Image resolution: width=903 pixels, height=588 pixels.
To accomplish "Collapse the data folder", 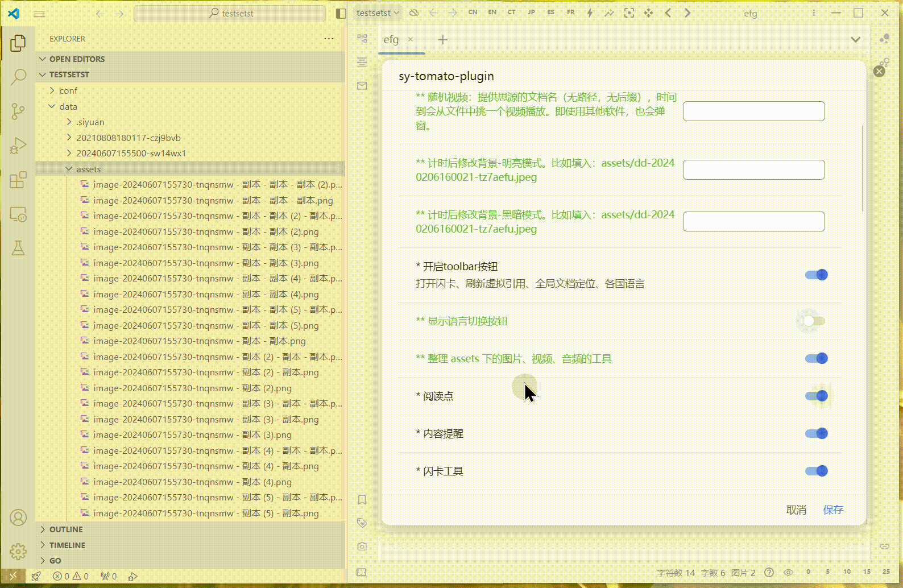I will (x=190, y=106).
